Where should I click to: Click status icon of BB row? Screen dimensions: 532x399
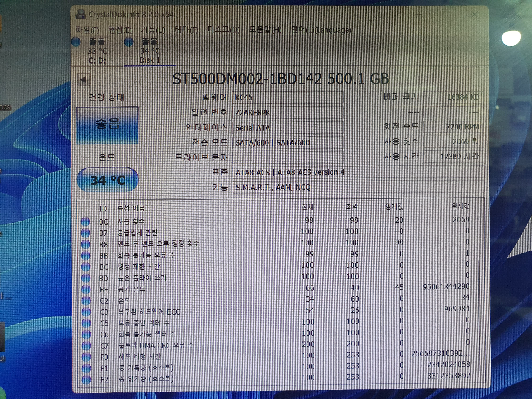pos(86,255)
